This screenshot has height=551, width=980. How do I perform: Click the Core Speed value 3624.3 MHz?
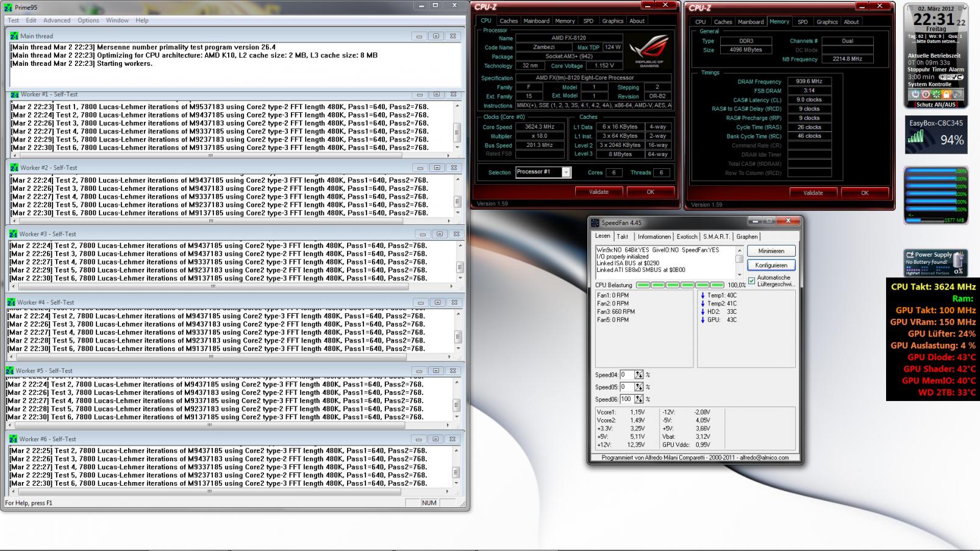click(x=540, y=127)
